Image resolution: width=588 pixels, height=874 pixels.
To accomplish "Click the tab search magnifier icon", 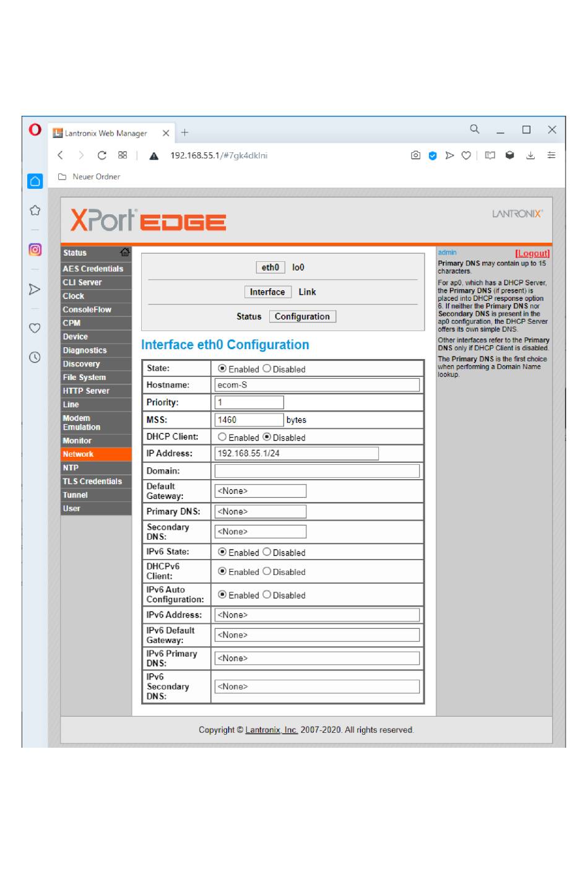I will point(475,129).
